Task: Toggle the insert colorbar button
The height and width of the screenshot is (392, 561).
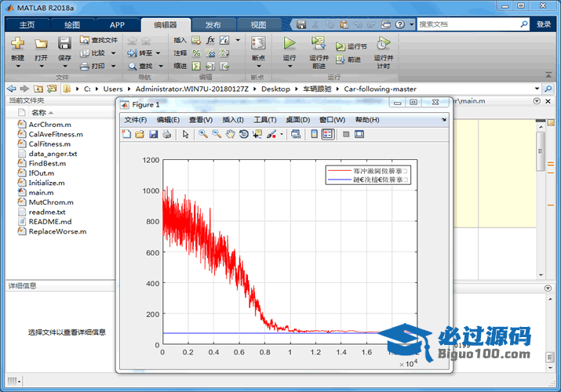Action: (x=314, y=134)
